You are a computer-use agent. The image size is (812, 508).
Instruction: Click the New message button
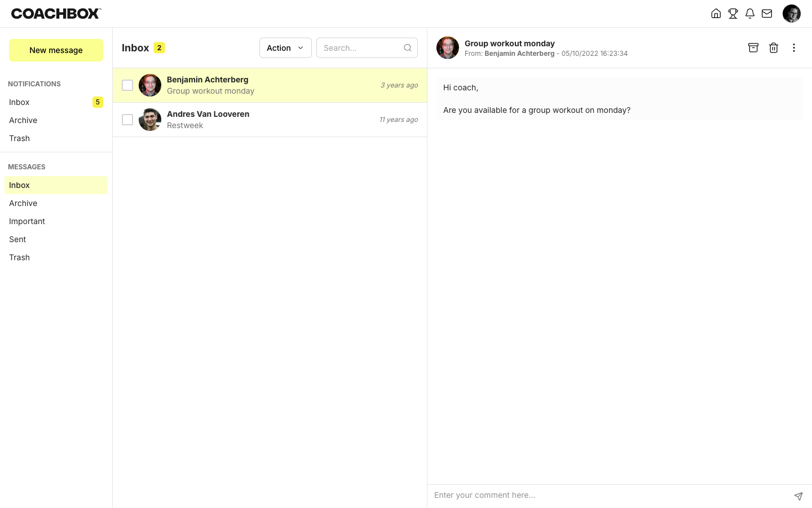56,50
